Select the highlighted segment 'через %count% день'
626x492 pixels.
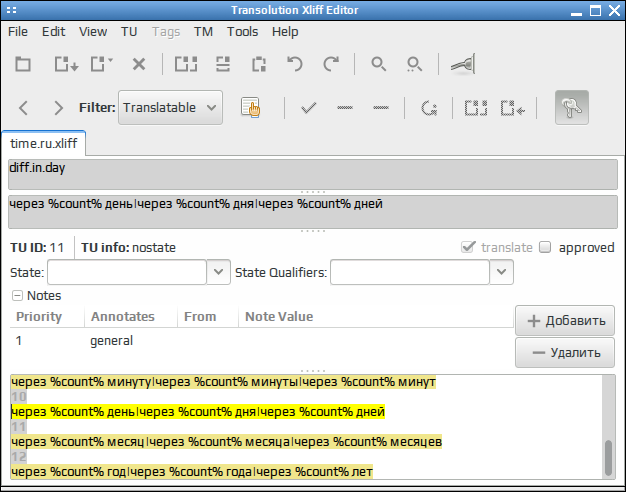198,412
